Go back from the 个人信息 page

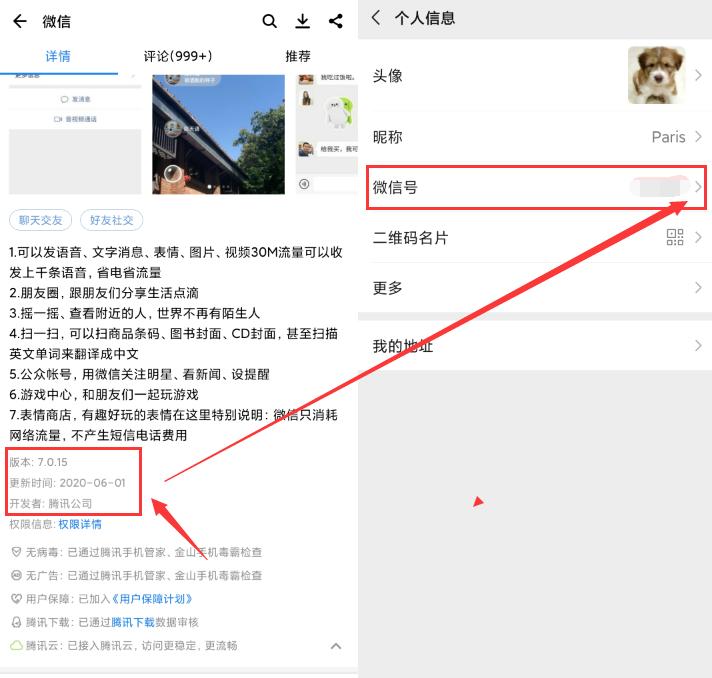click(x=376, y=18)
